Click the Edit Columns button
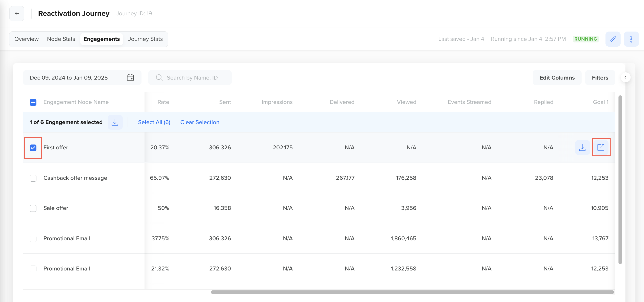 point(557,77)
